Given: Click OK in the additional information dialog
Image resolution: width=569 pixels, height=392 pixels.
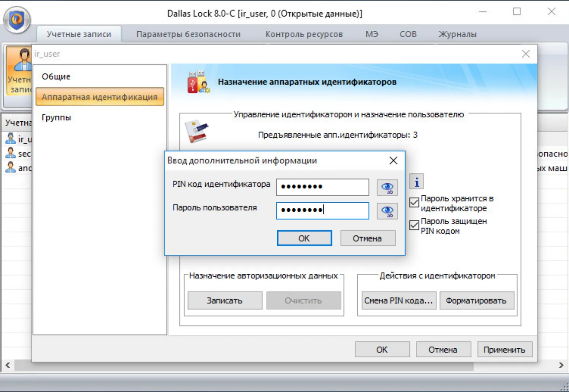Looking at the screenshot, I should click(304, 238).
